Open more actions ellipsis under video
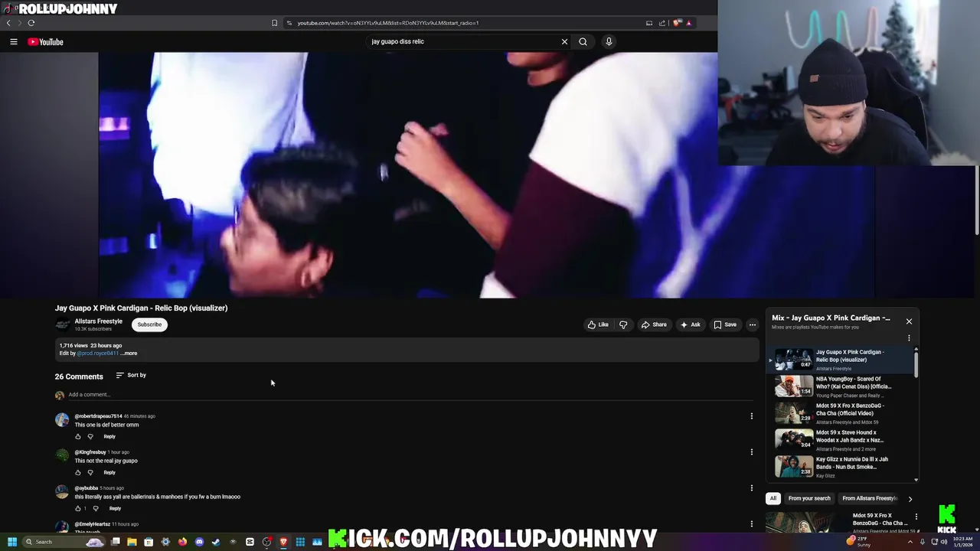The height and width of the screenshot is (551, 980). pos(752,324)
